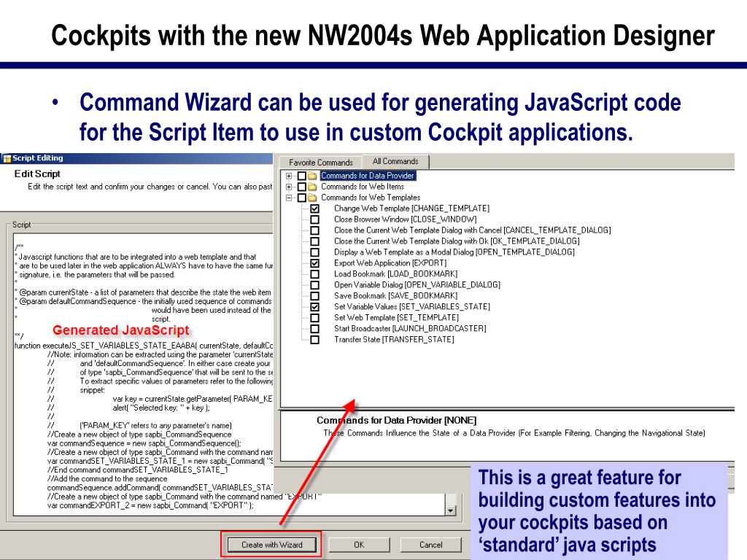Select Open Variable Dialog [OPEN_VARIABLE_DIALOG] row text
Screen dimensions: 747x560
click(417, 285)
